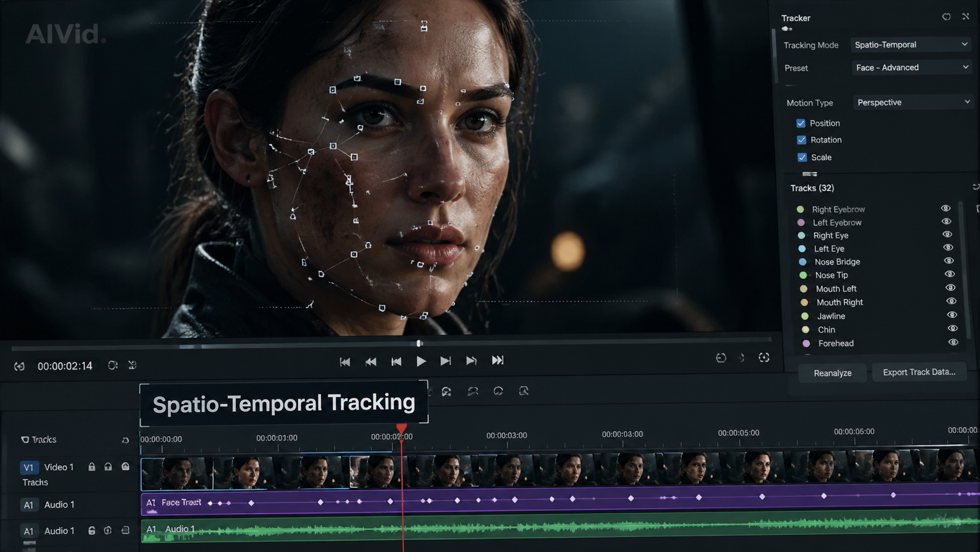Image resolution: width=980 pixels, height=552 pixels.
Task: Click the icon left of timecode 00:00:02:14
Action: point(19,366)
